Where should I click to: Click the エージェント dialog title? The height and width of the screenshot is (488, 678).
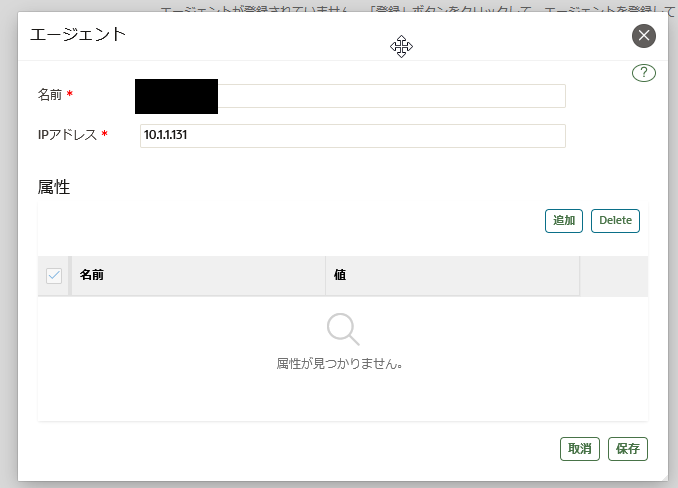(x=78, y=34)
